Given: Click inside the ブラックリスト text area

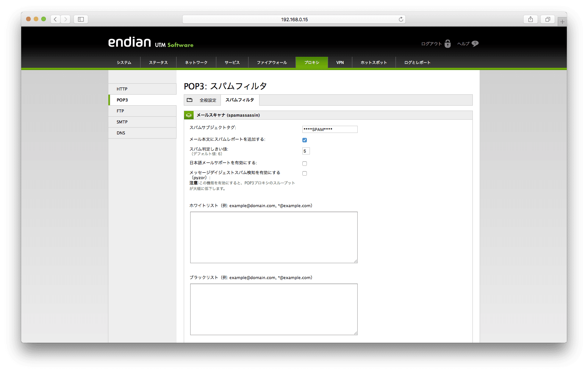Looking at the screenshot, I should click(x=274, y=309).
